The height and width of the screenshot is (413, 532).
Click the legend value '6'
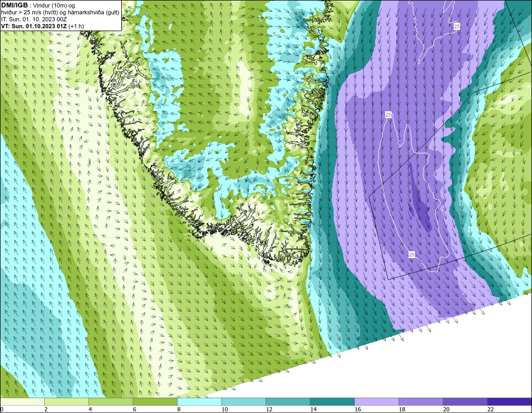135,409
